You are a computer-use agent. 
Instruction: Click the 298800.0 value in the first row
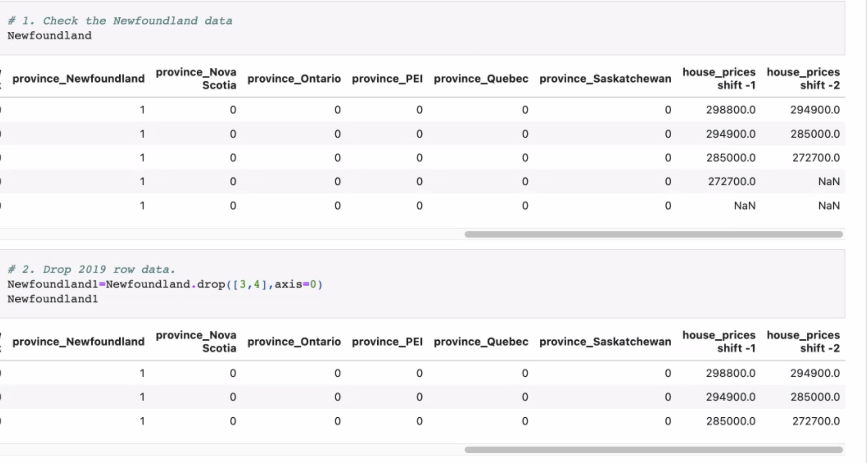coord(731,109)
